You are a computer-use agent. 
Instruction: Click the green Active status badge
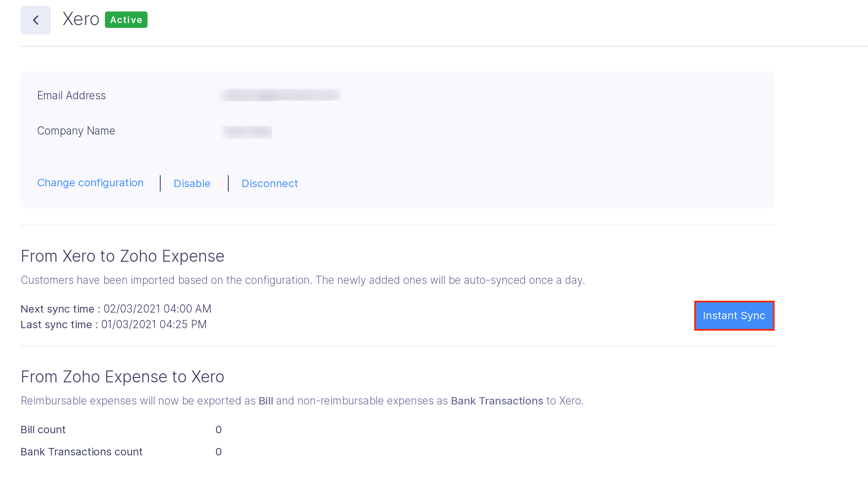(x=126, y=20)
